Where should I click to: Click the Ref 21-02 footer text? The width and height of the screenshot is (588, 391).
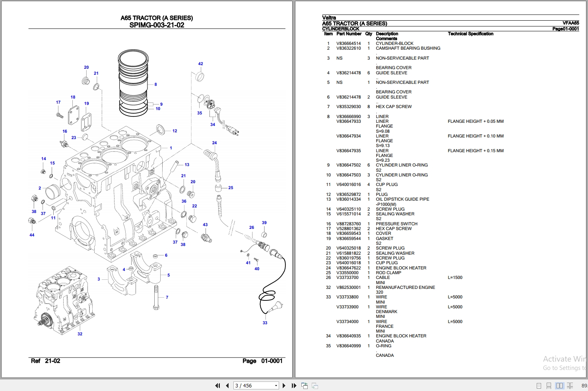pos(45,361)
